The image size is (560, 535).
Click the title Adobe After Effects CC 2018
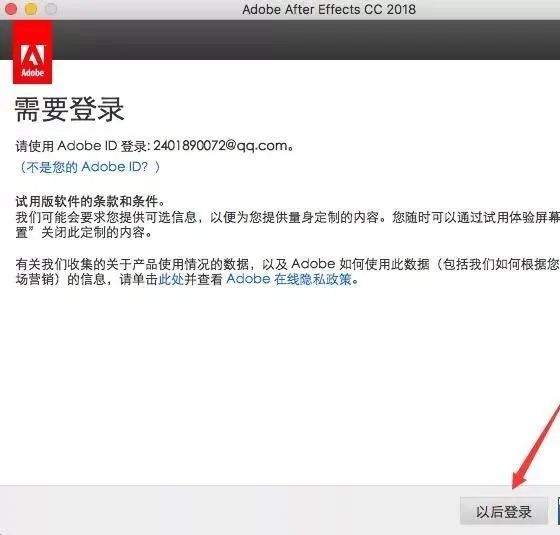[329, 10]
